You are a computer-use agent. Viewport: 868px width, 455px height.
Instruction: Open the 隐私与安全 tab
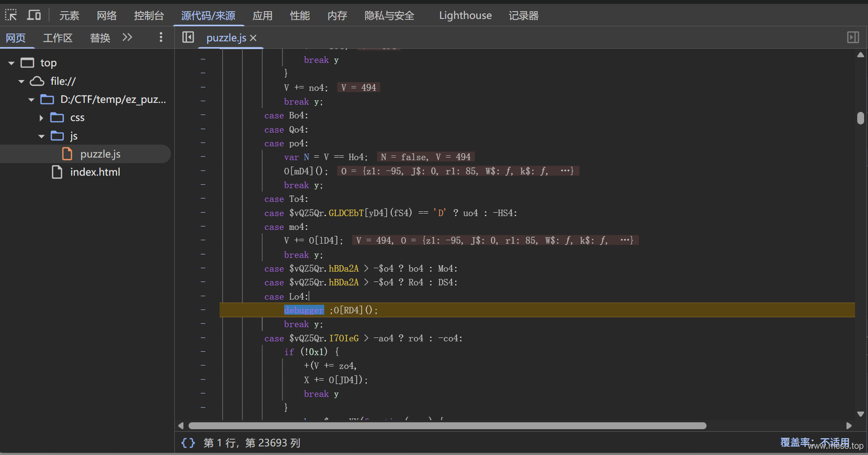click(389, 16)
